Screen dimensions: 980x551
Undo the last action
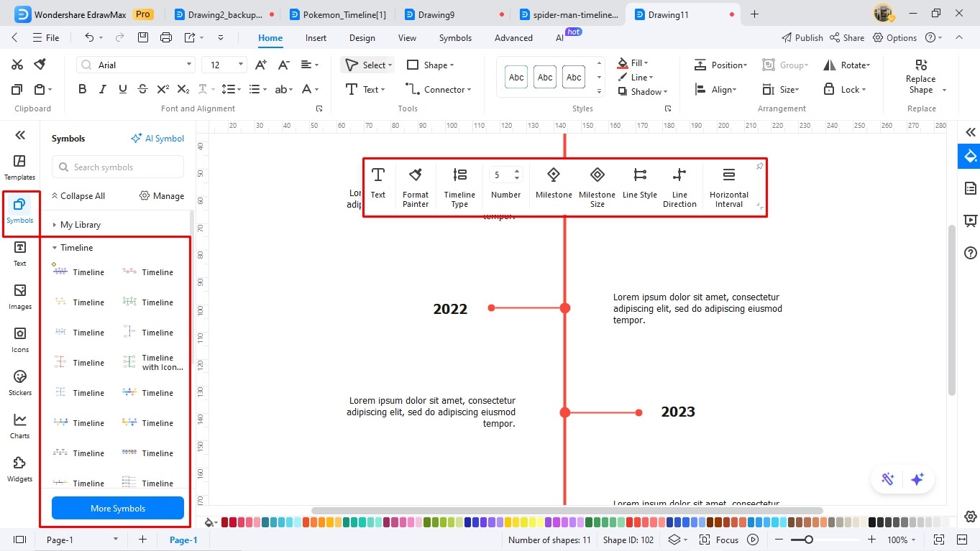point(89,37)
